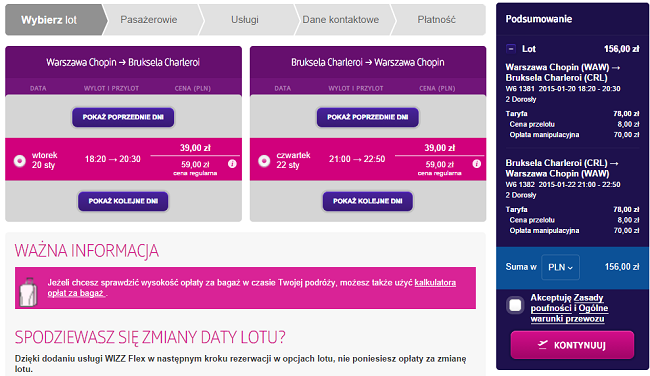The image size is (650, 376).
Task: Select the wtorek 20 sty flight radio button
Action: (19, 160)
